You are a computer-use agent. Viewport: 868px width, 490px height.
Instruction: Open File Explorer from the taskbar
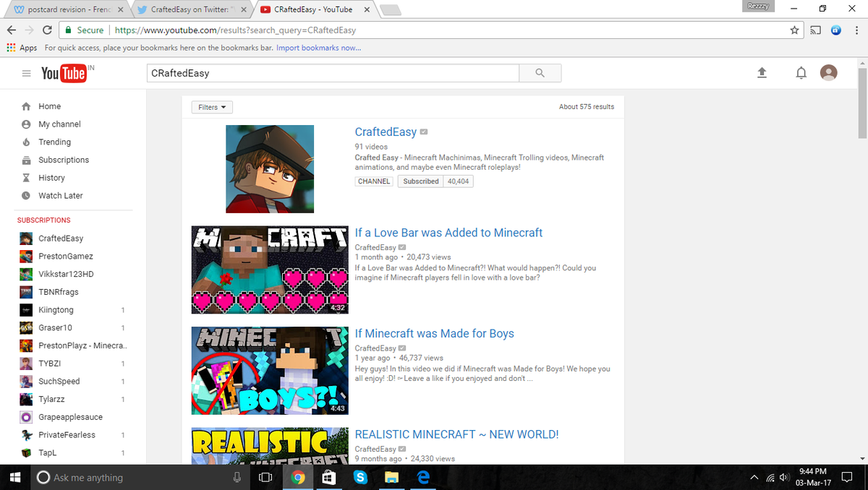(391, 477)
